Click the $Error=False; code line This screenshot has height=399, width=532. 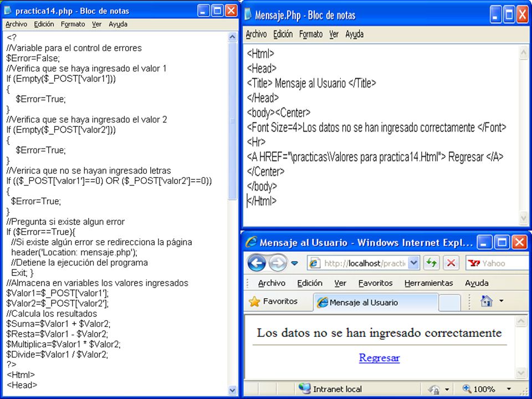(33, 58)
